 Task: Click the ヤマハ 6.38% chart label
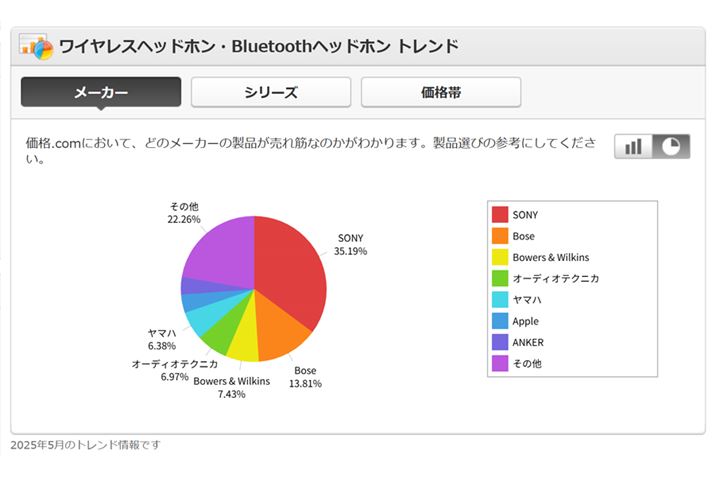161,339
